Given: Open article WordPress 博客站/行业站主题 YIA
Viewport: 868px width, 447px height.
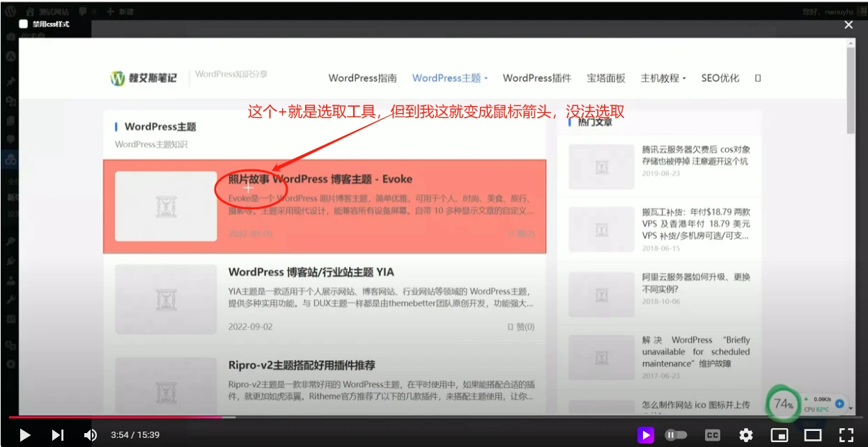Looking at the screenshot, I should tap(311, 272).
